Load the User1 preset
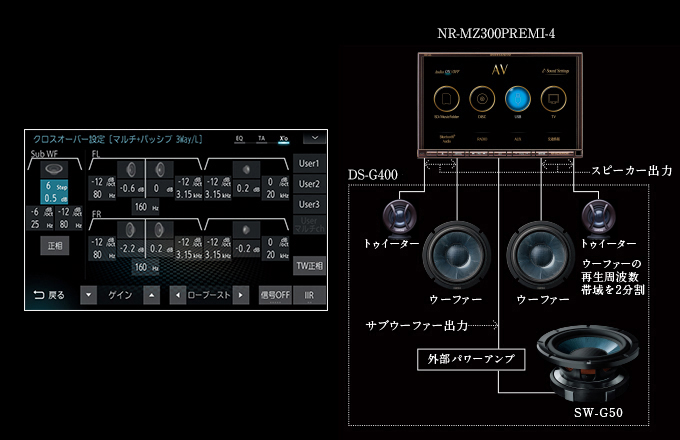 [309, 163]
